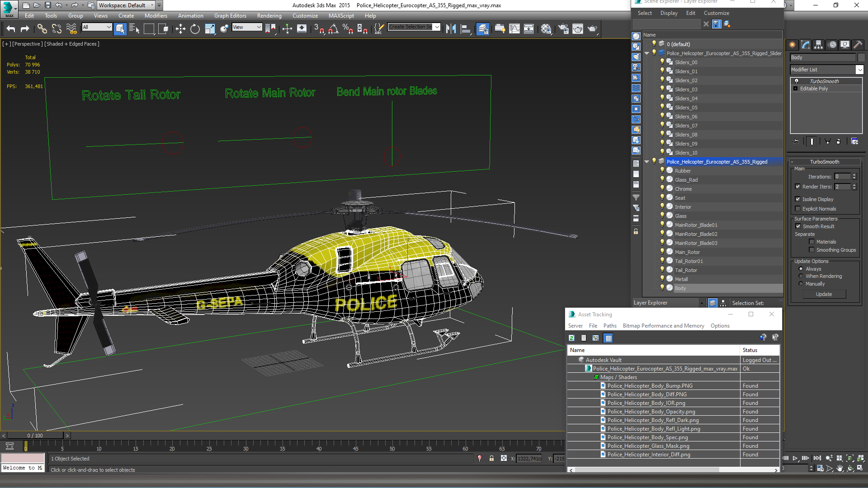Open the Modifier List dropdown
Screen dimensions: 868x488
[859, 70]
